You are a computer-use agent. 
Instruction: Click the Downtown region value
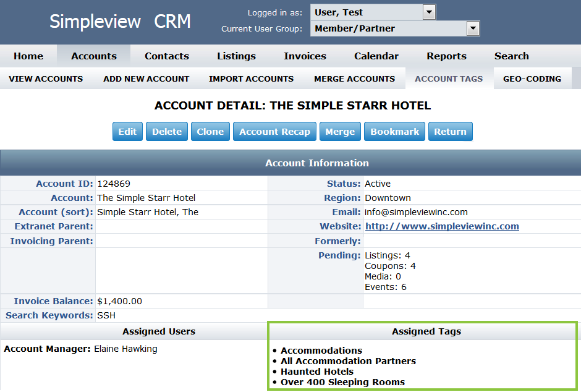[x=388, y=198]
